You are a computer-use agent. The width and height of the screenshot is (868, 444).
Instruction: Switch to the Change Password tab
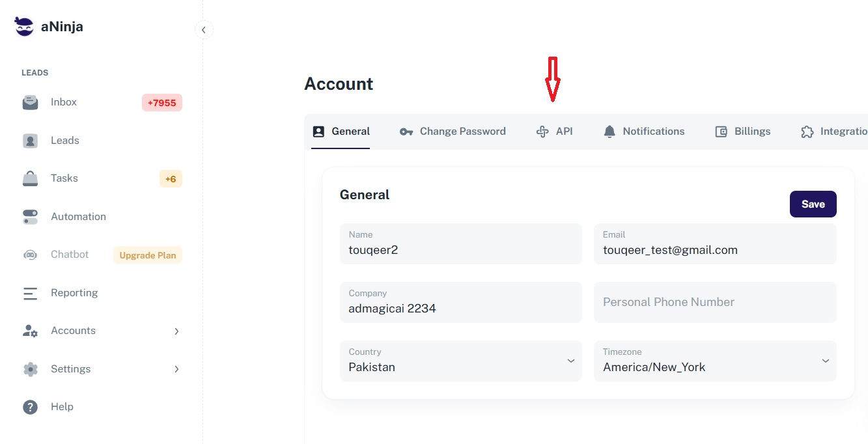tap(453, 132)
